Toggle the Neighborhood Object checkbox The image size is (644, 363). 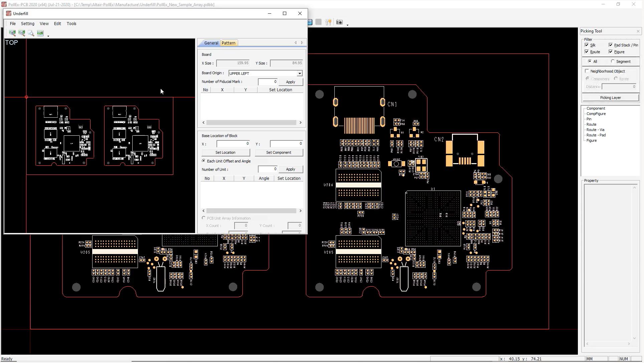click(x=587, y=71)
